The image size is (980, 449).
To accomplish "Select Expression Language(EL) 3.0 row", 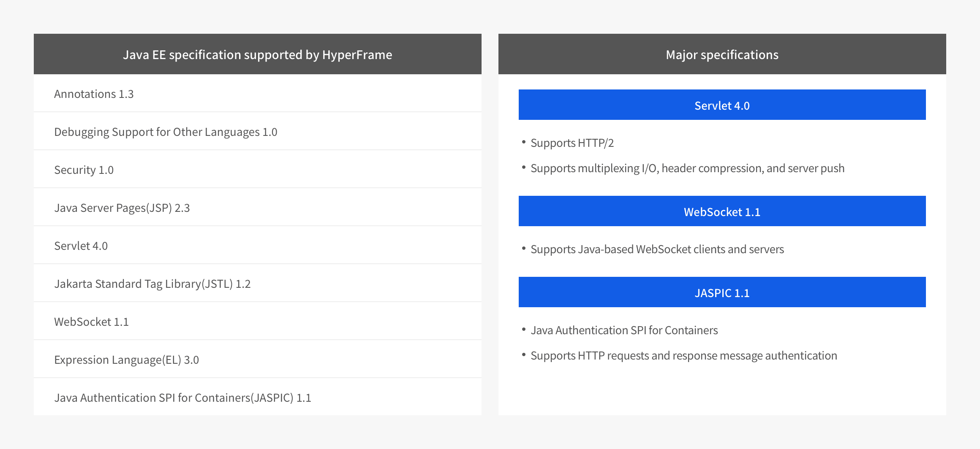I will pyautogui.click(x=126, y=360).
